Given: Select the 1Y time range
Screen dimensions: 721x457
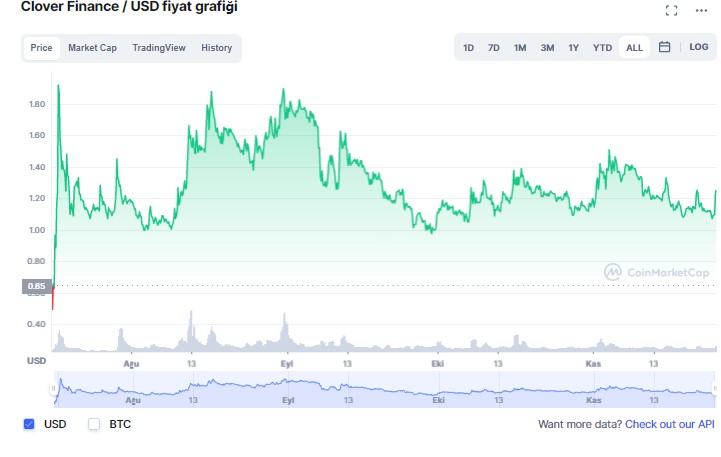Looking at the screenshot, I should pyautogui.click(x=573, y=48).
